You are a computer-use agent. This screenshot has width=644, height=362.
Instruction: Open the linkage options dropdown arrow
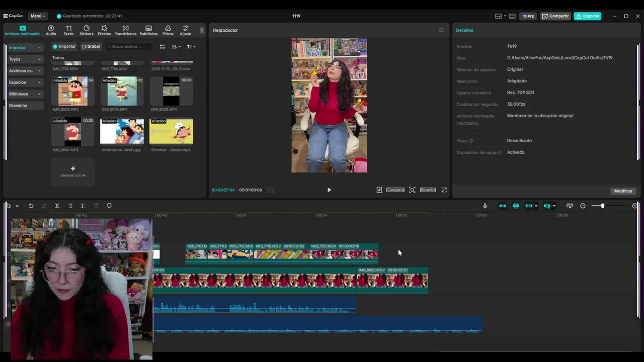[536, 206]
